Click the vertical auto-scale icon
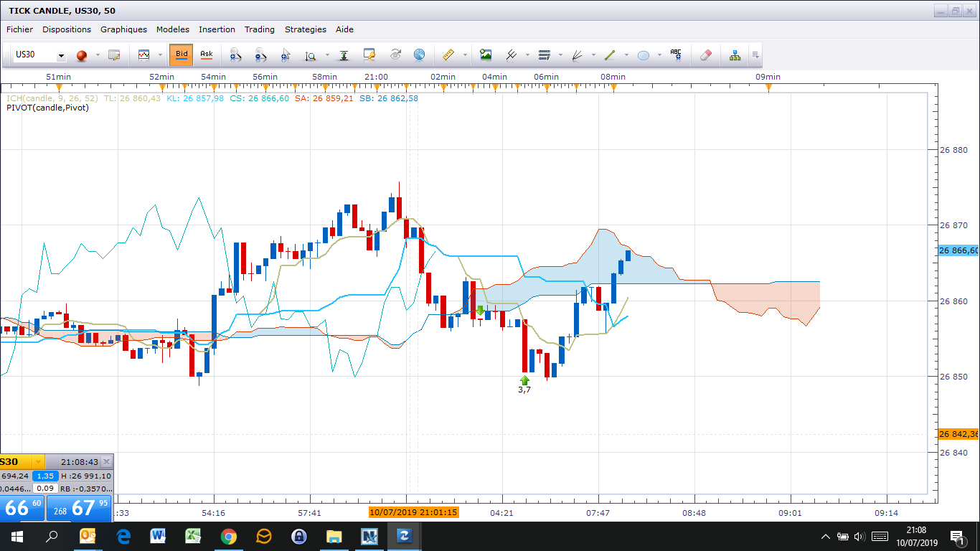The width and height of the screenshot is (980, 551). pos(344,55)
